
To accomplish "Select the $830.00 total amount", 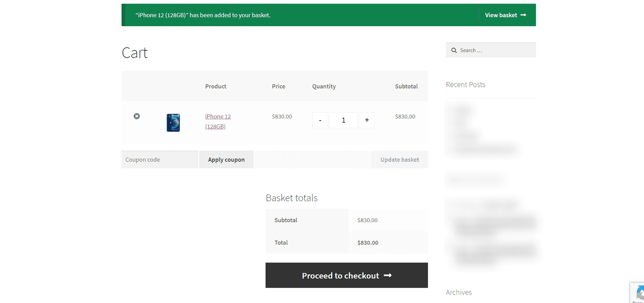I will (x=368, y=243).
